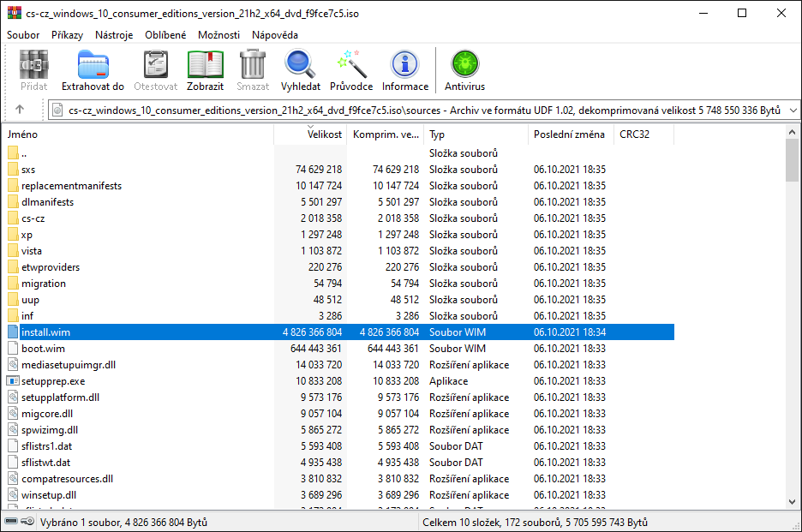
Task: Sort by Velikost column header
Action: tap(310, 134)
